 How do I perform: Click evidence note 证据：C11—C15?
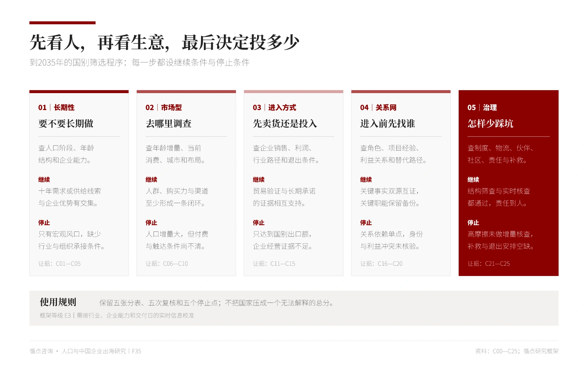(x=274, y=263)
